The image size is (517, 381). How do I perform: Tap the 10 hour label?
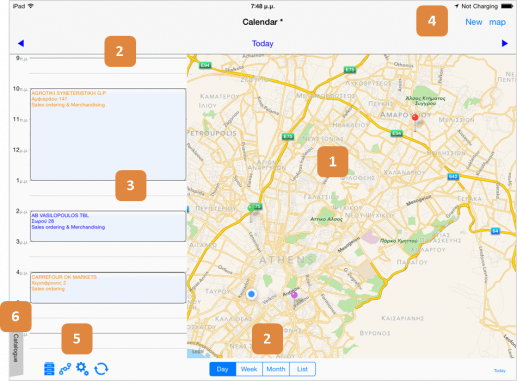pyautogui.click(x=20, y=89)
